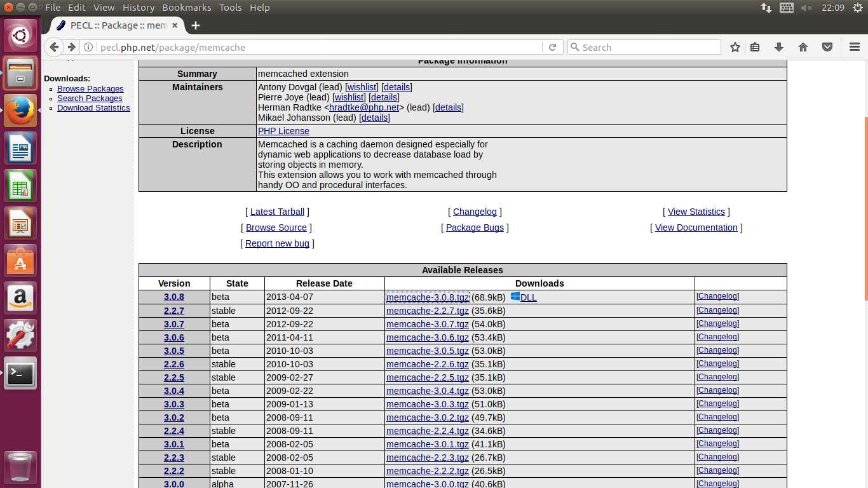Image resolution: width=868 pixels, height=488 pixels.
Task: Open the View menu
Action: pos(104,8)
